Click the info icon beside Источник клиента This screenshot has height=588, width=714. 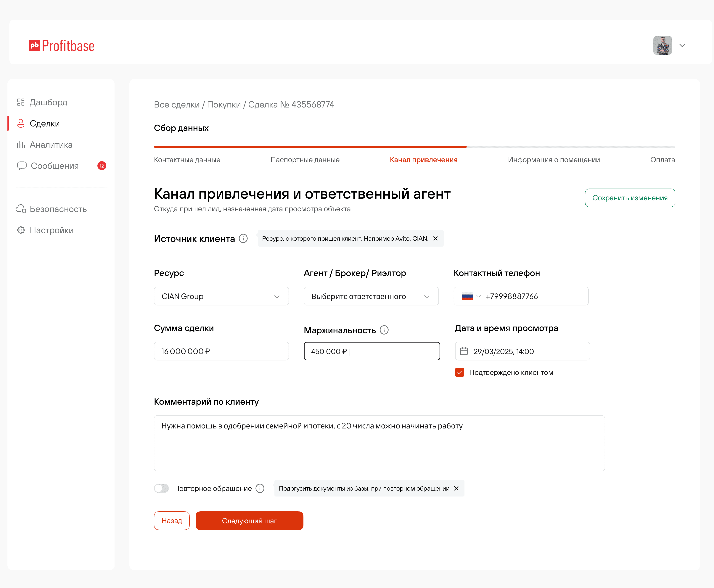[243, 238]
